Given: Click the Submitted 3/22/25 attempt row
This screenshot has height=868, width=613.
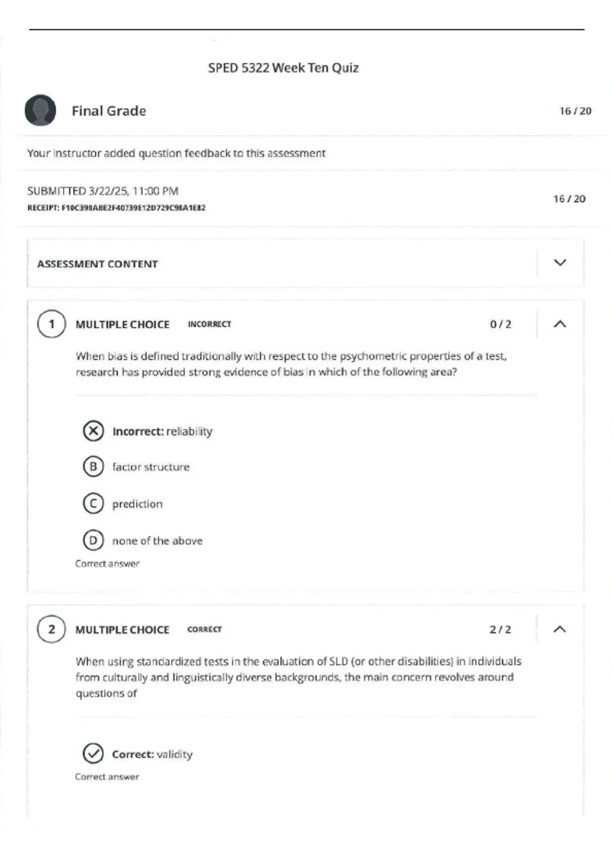Looking at the screenshot, I should 305,199.
